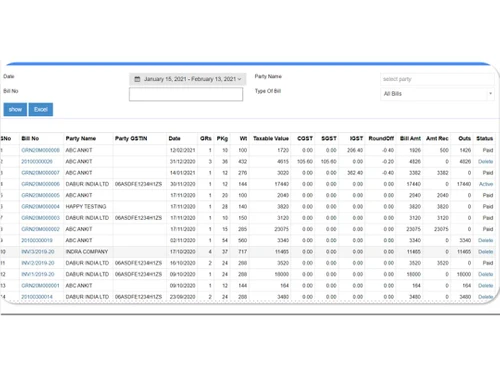
Task: Click the RoundOff column header
Action: point(381,138)
